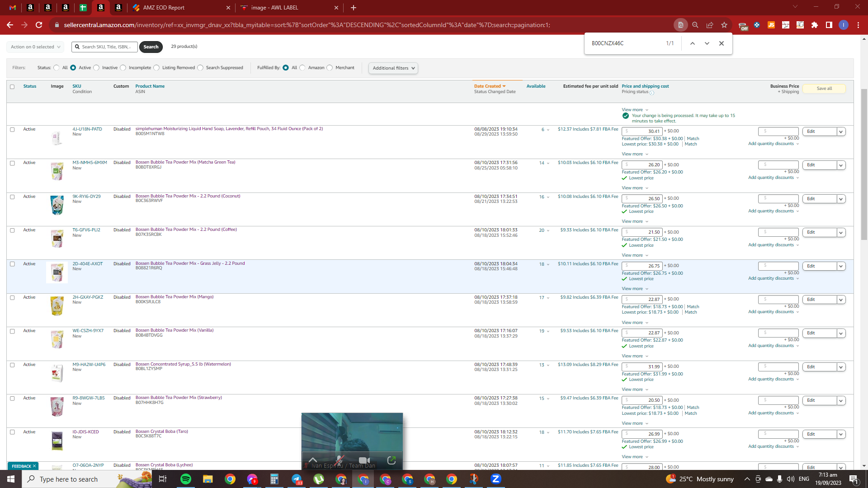Close the find-in-page bar

(x=722, y=43)
